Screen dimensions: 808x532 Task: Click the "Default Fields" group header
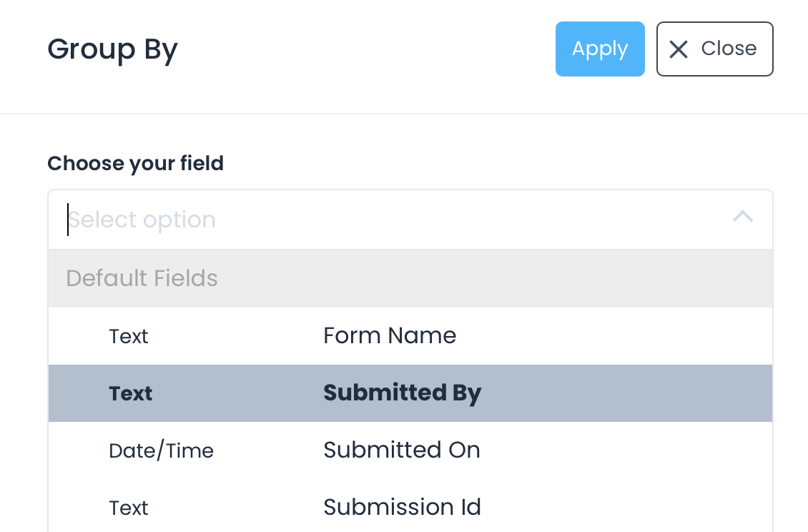142,278
